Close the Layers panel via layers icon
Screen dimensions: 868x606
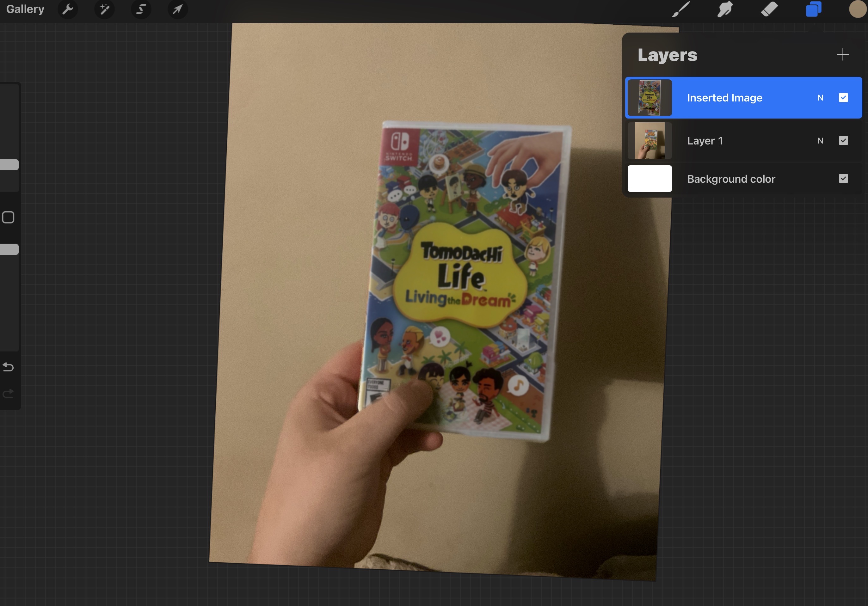(x=814, y=9)
